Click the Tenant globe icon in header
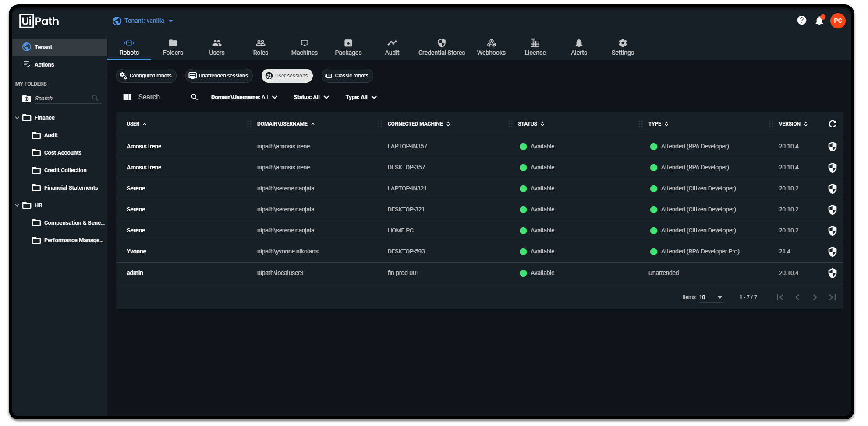 pyautogui.click(x=117, y=21)
